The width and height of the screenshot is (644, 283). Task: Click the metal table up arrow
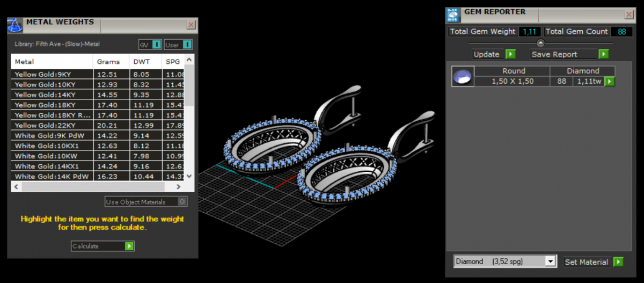pos(189,59)
